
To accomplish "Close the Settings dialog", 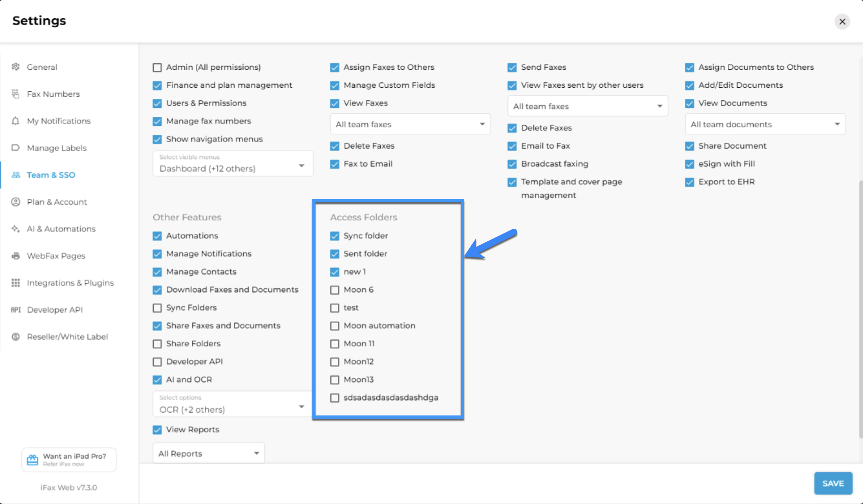I will tap(842, 22).
